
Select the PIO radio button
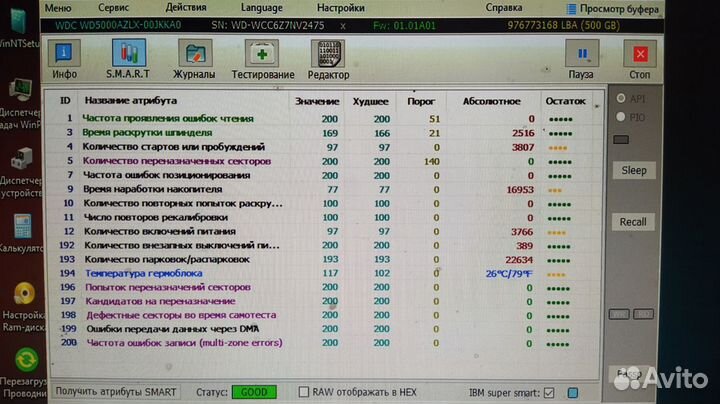tap(621, 116)
